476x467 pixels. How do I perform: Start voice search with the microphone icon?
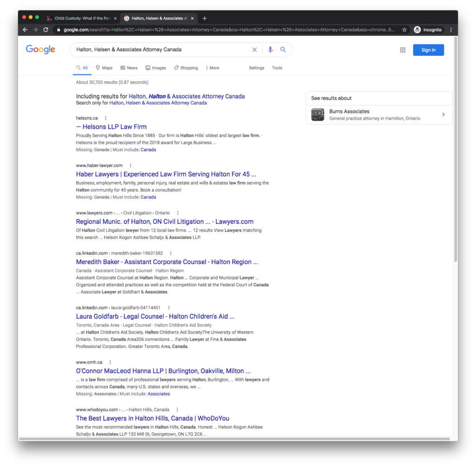pos(270,49)
